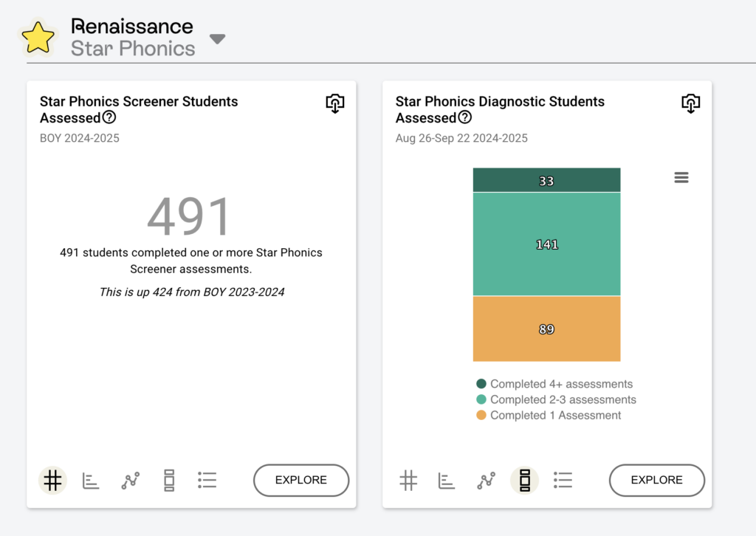756x536 pixels.
Task: Select number view icon on Diagnostic card
Action: pos(408,480)
